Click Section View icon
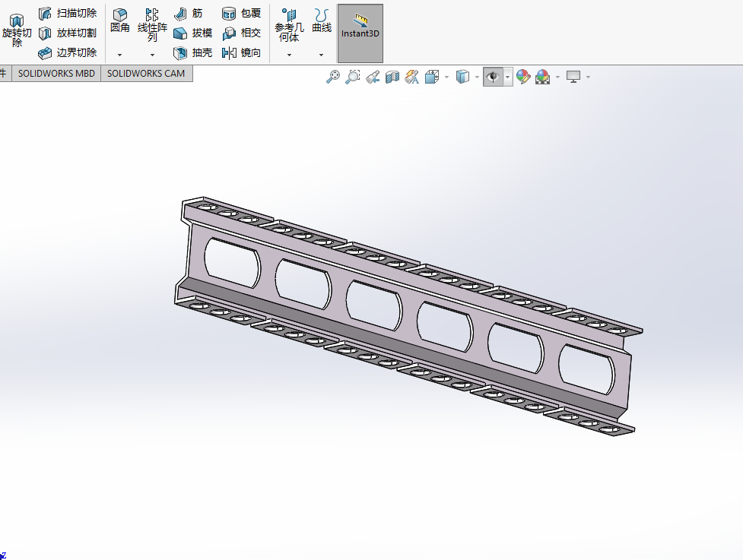Viewport: 743px width, 560px height. tap(392, 77)
